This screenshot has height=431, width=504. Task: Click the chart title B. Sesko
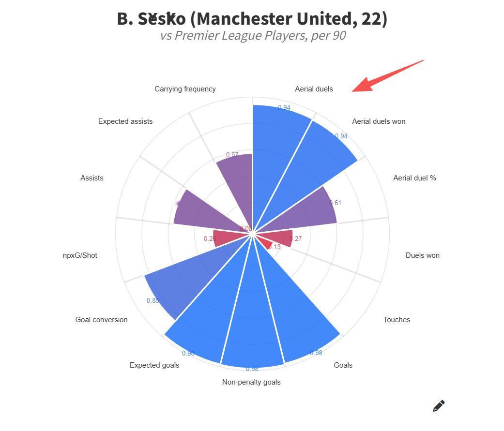151,19
